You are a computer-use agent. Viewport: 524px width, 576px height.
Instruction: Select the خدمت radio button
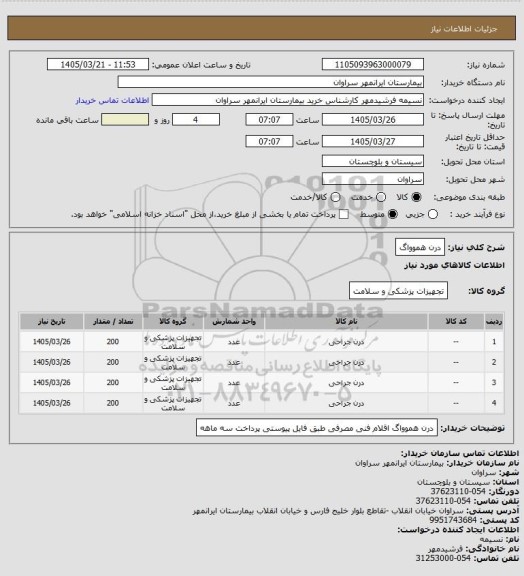[x=381, y=197]
